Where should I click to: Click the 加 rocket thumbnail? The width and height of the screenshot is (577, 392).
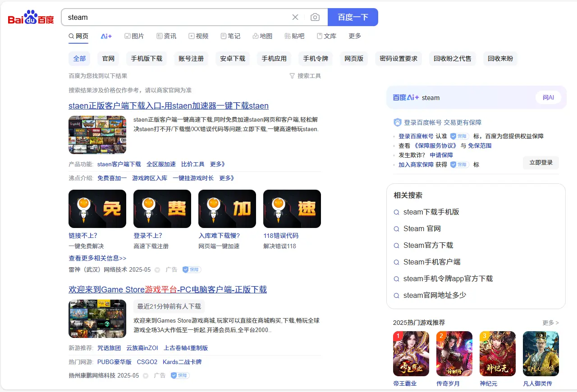(x=227, y=209)
